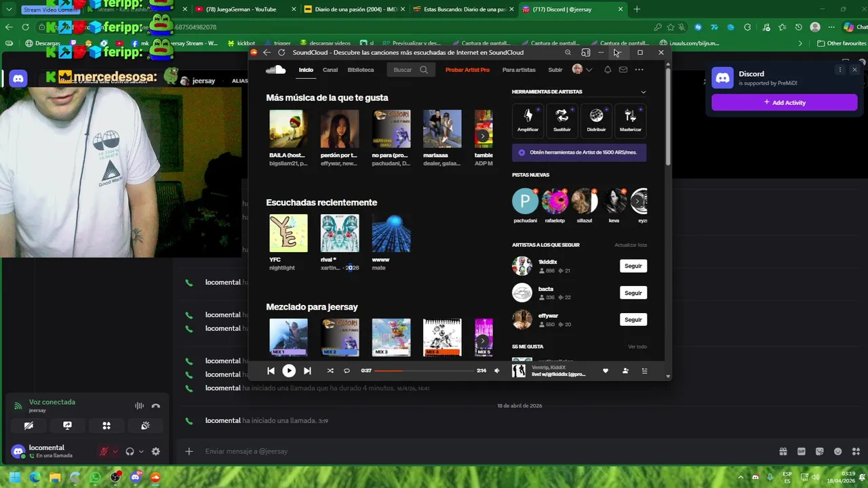This screenshot has height=488, width=868.
Task: Toggle shuffle in SoundCloud player
Action: coord(330,371)
